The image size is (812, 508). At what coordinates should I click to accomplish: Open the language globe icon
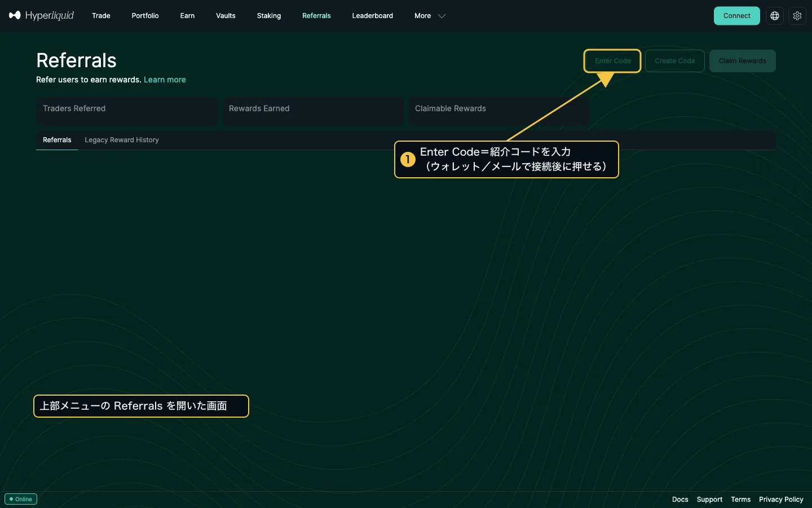[775, 16]
